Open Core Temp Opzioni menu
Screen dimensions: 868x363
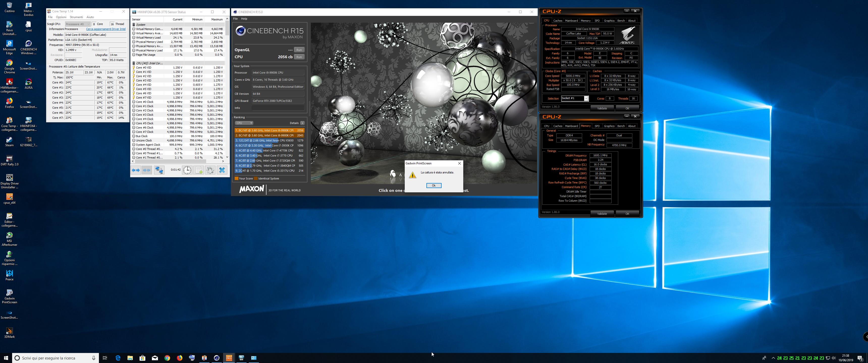pyautogui.click(x=61, y=17)
